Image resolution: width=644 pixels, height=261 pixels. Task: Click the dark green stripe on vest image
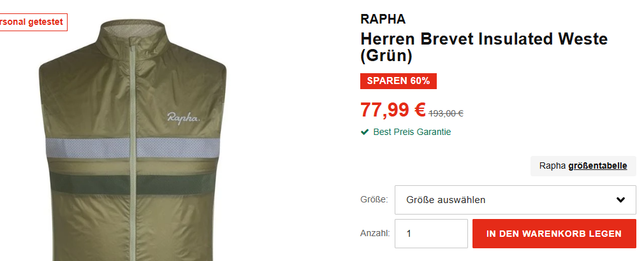[x=133, y=183]
